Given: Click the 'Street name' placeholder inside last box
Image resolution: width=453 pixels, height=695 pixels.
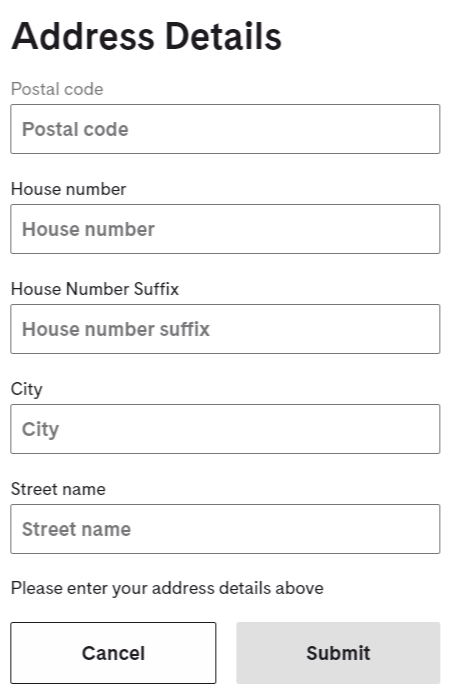Looking at the screenshot, I should (x=77, y=529).
